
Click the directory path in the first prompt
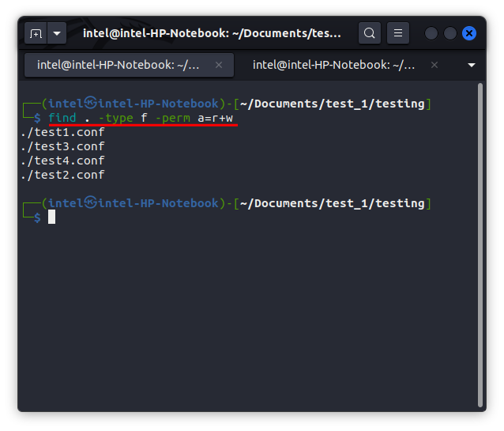332,104
